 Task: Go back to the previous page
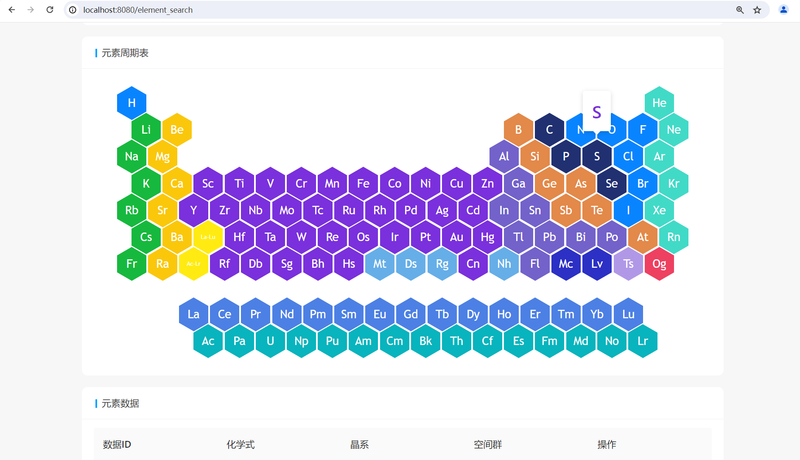point(12,10)
